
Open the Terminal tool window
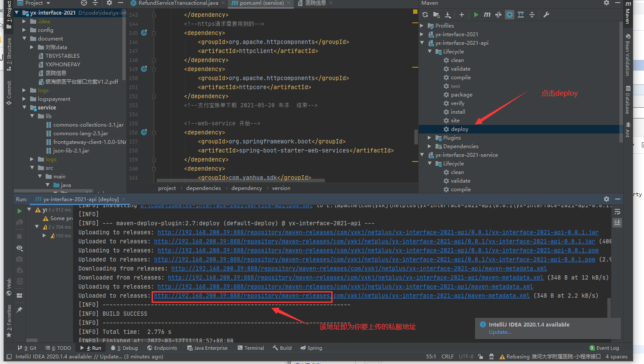[x=251, y=348]
